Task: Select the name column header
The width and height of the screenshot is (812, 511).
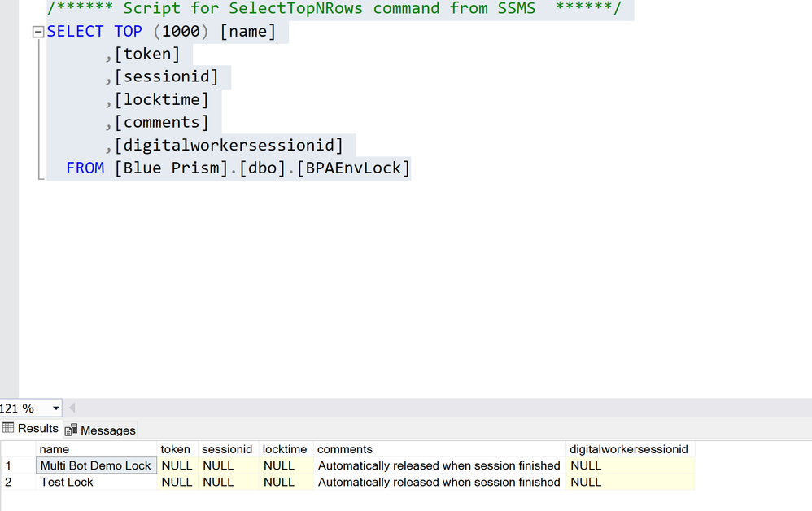Action: [55, 449]
